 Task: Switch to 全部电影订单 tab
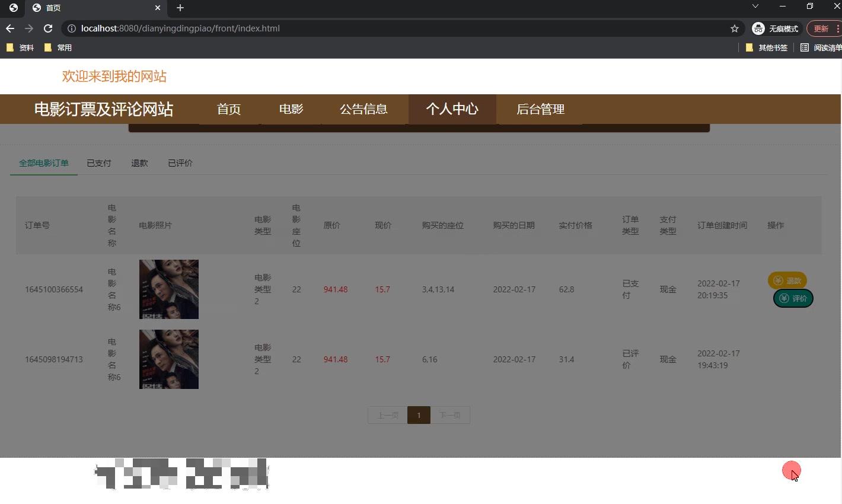[44, 163]
